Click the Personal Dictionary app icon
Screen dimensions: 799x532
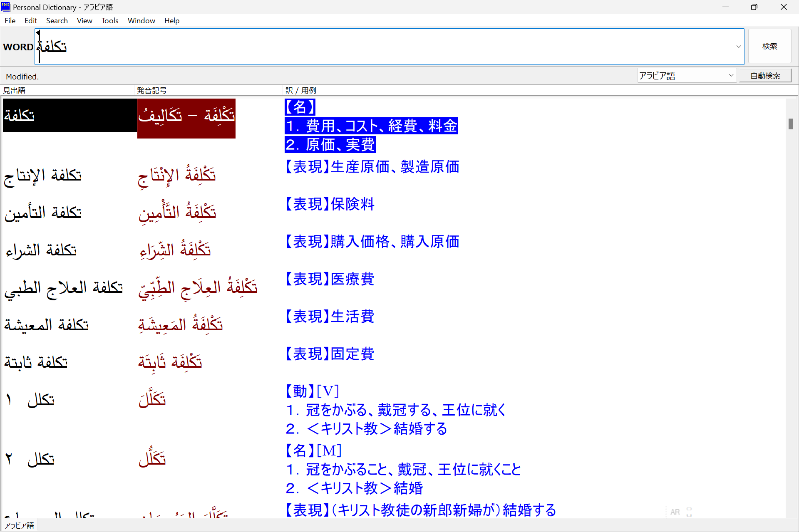[x=5, y=7]
